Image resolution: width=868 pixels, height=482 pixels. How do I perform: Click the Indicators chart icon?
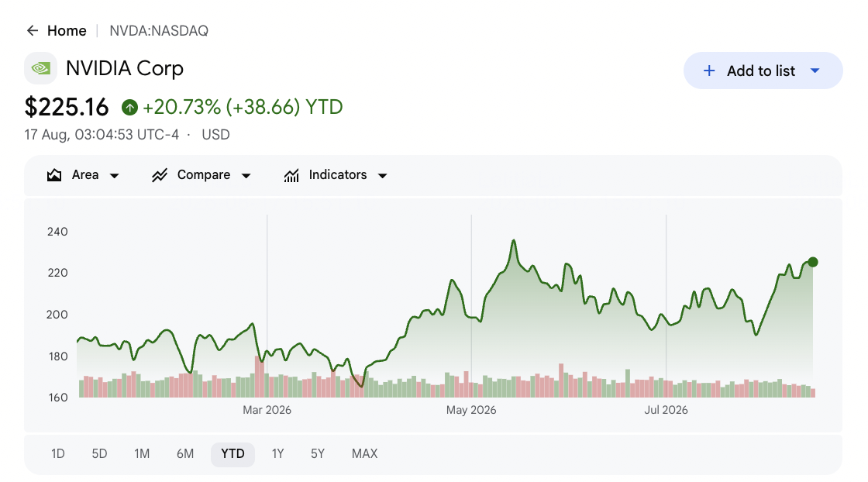point(291,175)
